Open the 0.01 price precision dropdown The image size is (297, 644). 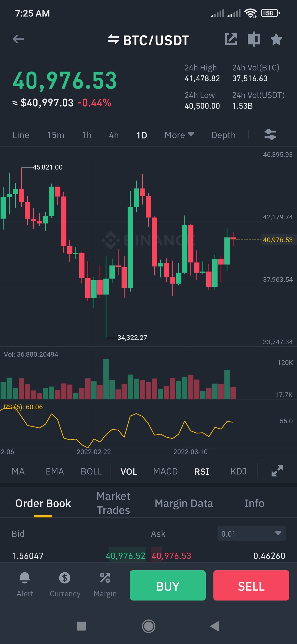click(x=251, y=533)
